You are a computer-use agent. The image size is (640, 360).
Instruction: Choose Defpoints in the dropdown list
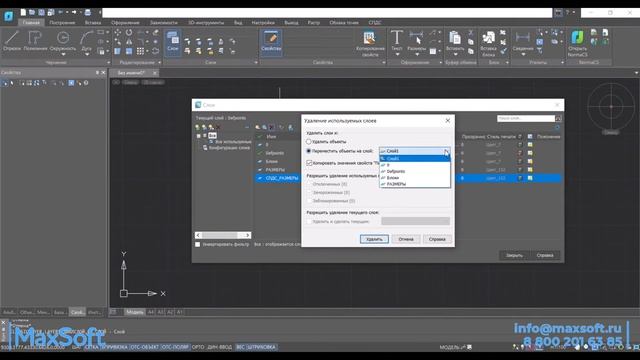point(415,171)
